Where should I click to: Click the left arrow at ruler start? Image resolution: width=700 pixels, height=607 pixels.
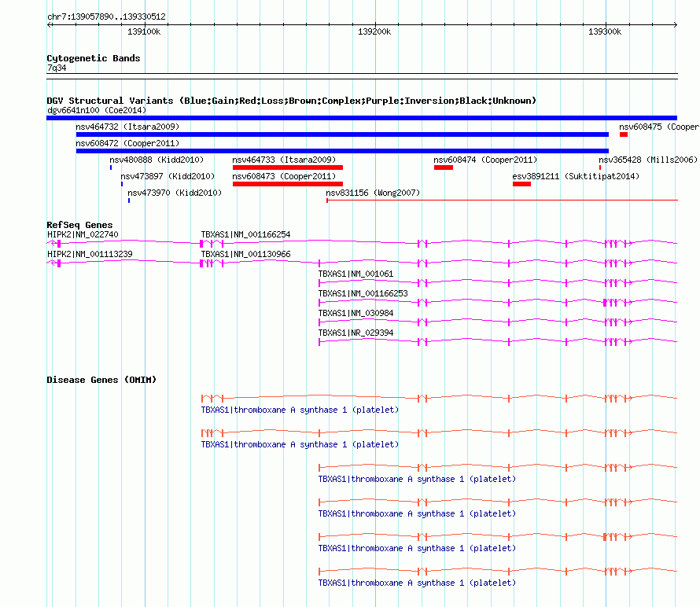pos(49,24)
